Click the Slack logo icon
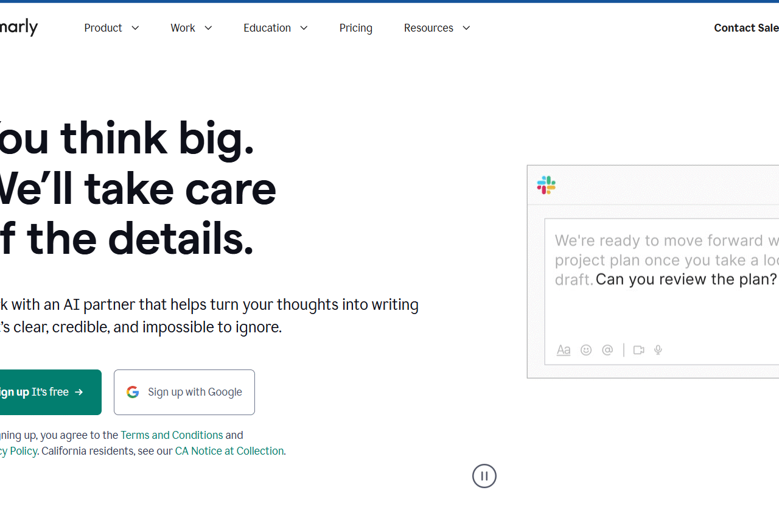Viewport: 779px width, 532px height. pyautogui.click(x=546, y=184)
